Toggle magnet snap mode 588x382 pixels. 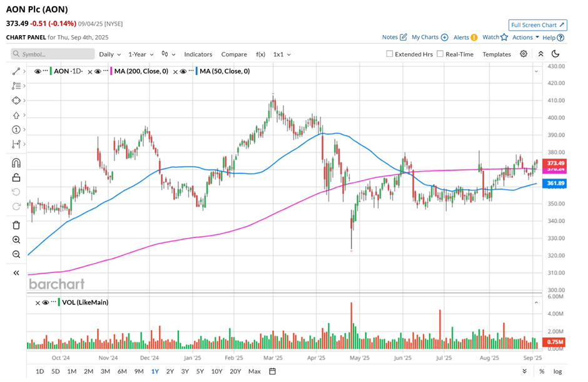[x=16, y=163]
